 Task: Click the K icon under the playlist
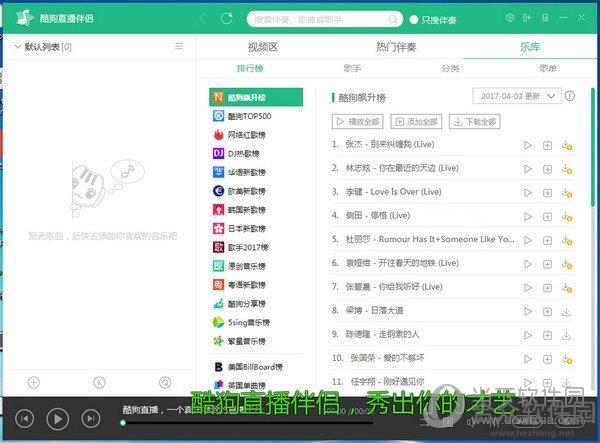coord(99,382)
